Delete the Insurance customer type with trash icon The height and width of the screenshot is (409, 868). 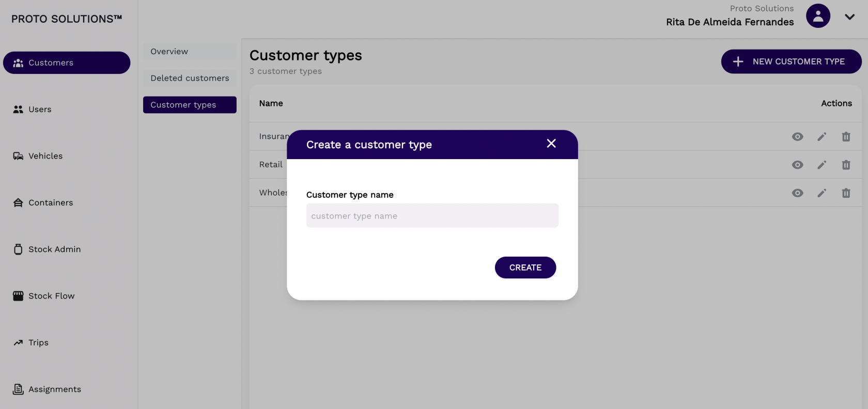click(x=846, y=137)
